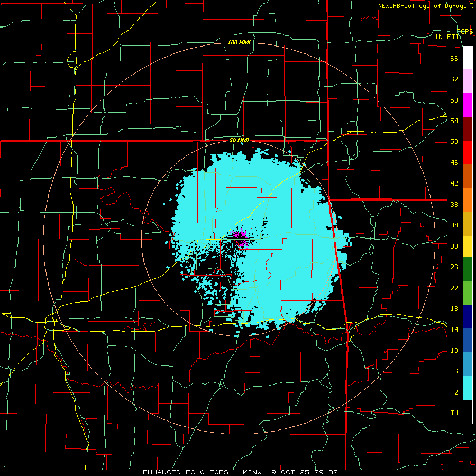The width and height of the screenshot is (476, 476).
Task: Click the '34' legend value
Action: [x=454, y=225]
